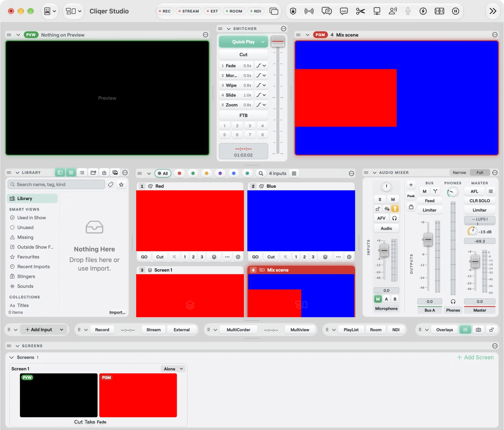
Task: Select the Narrow mixer view tab
Action: pos(459,173)
